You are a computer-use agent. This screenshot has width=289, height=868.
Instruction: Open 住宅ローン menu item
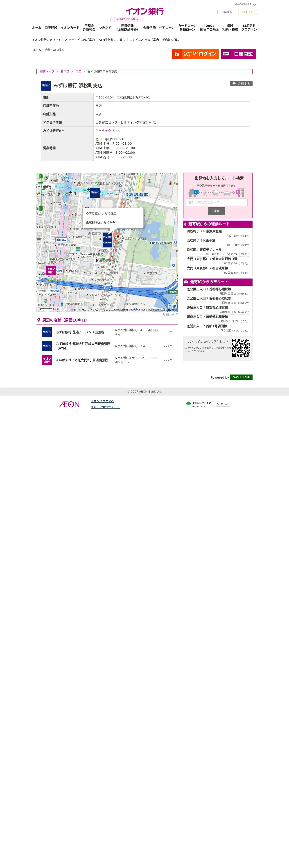pyautogui.click(x=167, y=28)
